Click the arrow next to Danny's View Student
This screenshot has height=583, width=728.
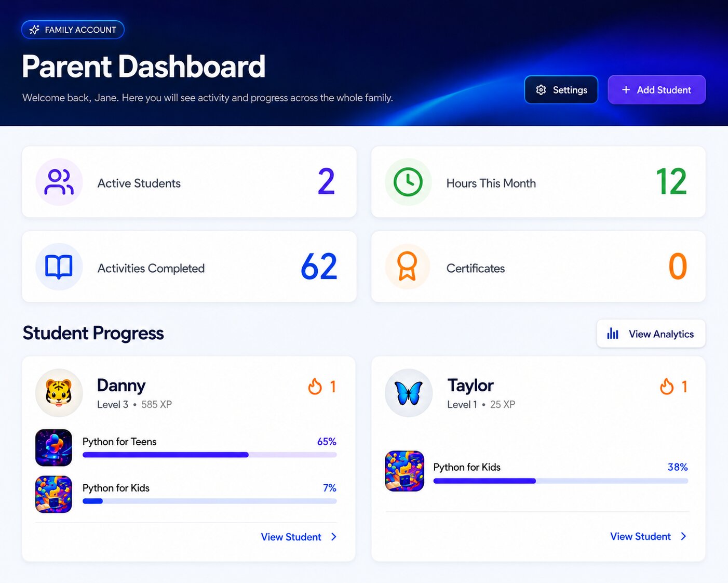point(334,537)
